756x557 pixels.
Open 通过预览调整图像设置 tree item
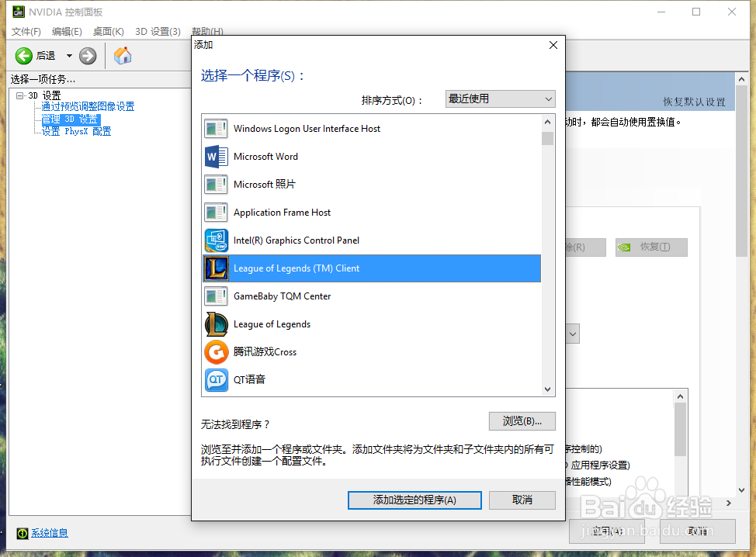coord(88,106)
